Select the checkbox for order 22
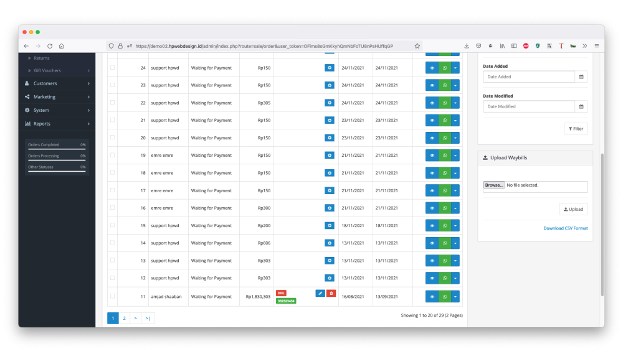623x364 pixels. 113,103
